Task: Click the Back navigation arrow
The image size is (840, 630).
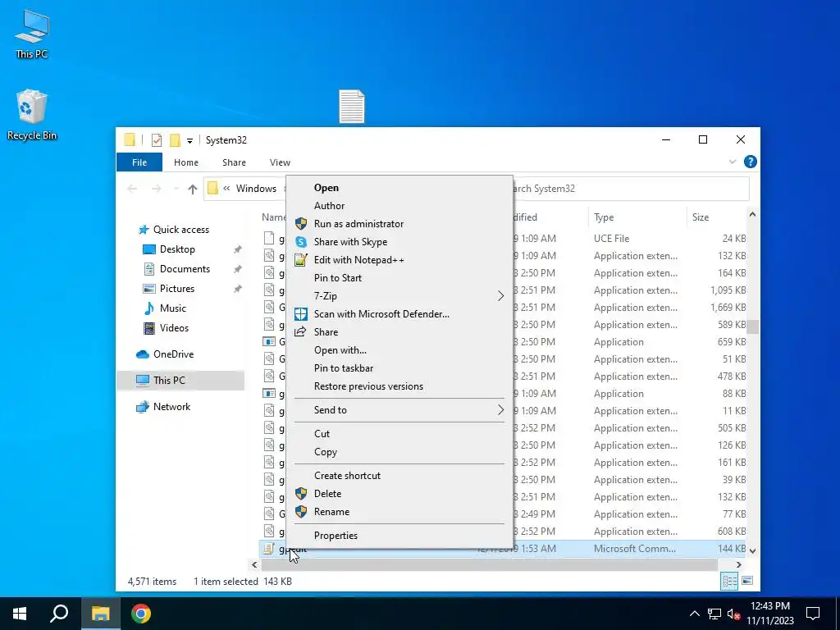Action: [132, 189]
